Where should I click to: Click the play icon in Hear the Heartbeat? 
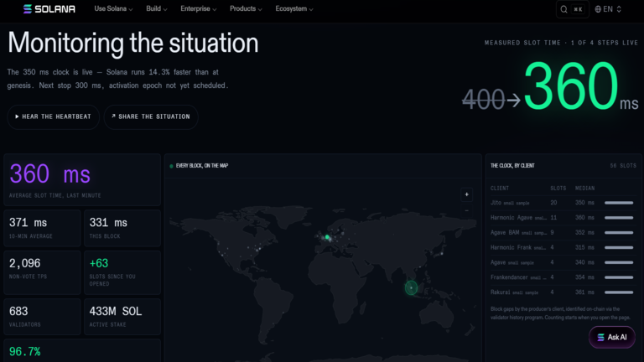tap(17, 116)
